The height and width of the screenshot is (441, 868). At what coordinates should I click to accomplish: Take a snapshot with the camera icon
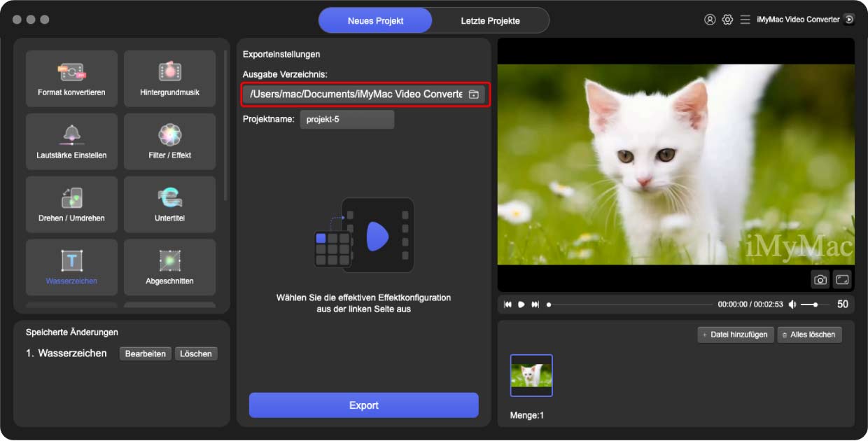pyautogui.click(x=820, y=279)
